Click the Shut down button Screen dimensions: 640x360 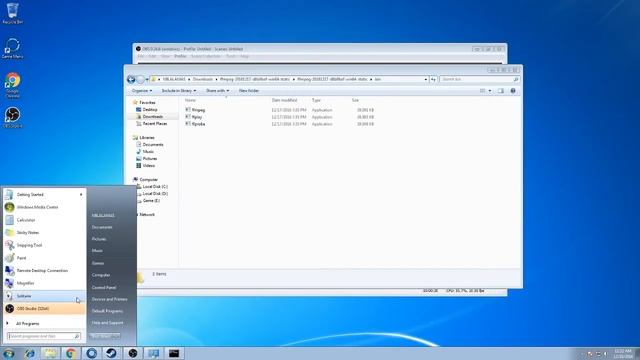[x=100, y=336]
